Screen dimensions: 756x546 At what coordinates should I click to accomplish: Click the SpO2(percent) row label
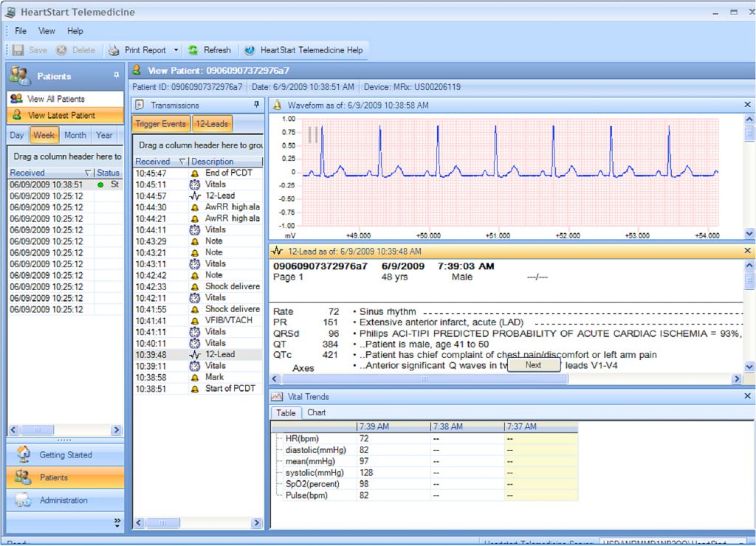pos(312,484)
